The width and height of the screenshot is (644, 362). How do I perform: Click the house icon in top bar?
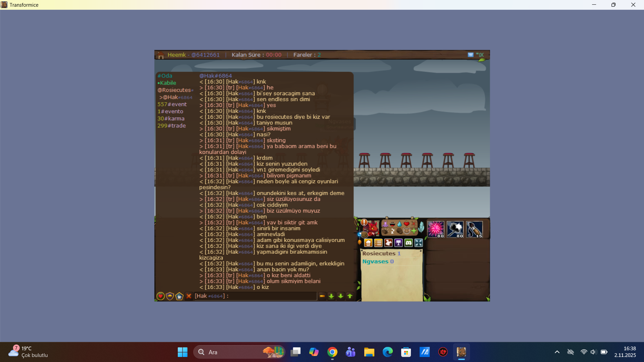click(x=161, y=55)
